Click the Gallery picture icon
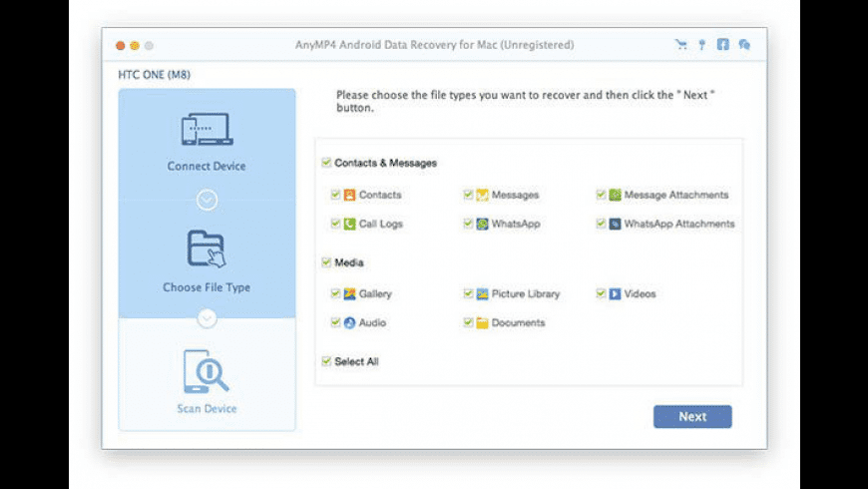 [x=349, y=294]
